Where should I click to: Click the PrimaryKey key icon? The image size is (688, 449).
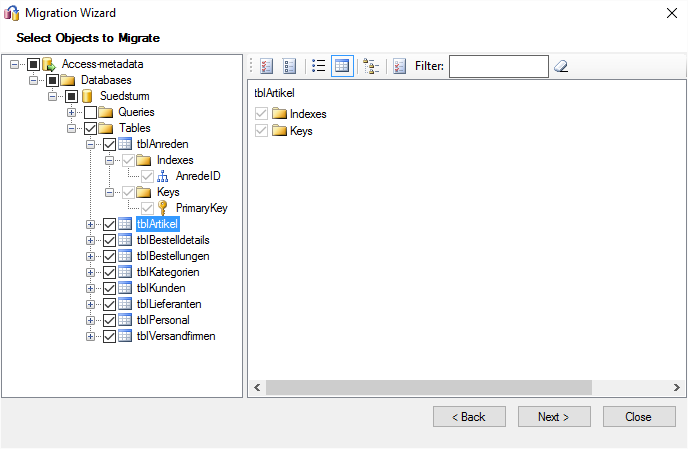pos(164,208)
